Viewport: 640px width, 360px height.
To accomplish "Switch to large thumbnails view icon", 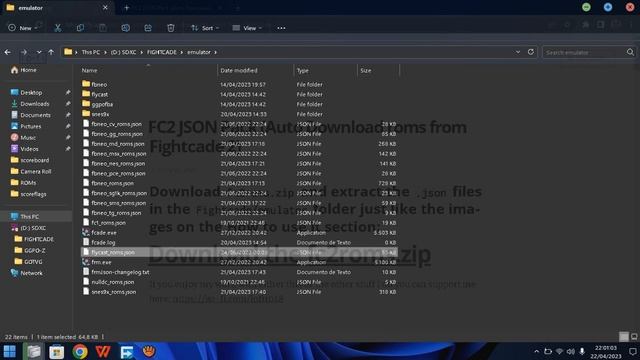I will (634, 337).
